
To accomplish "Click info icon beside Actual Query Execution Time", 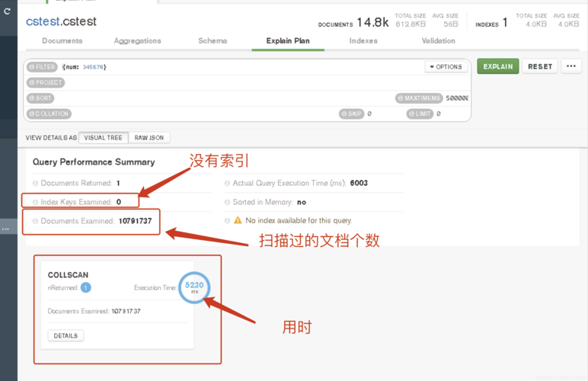I will click(x=227, y=184).
